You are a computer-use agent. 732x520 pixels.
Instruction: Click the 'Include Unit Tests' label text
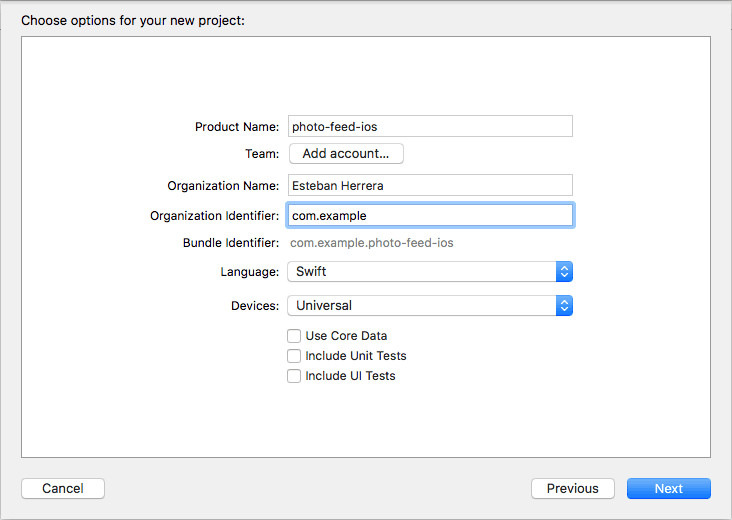tap(356, 356)
